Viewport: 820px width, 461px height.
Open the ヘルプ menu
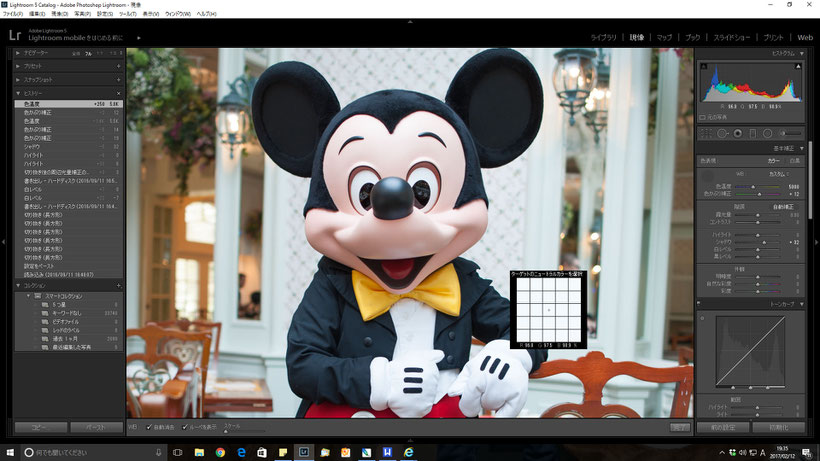[x=207, y=14]
